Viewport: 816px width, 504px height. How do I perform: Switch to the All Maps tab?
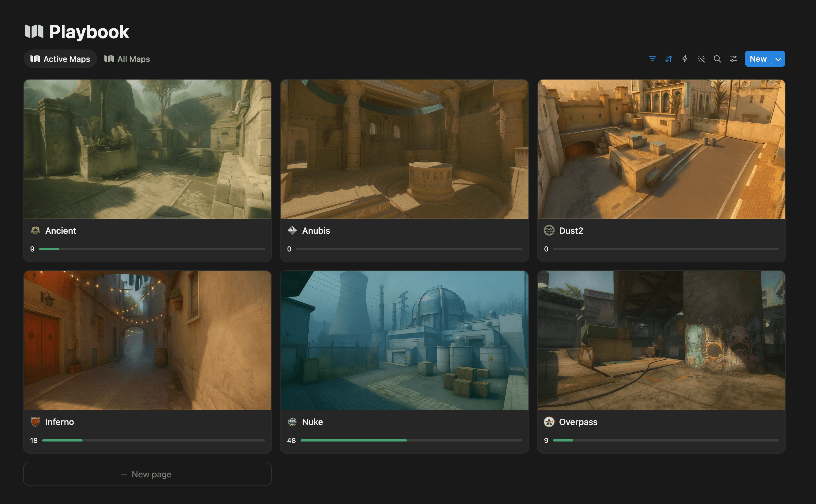click(x=127, y=59)
